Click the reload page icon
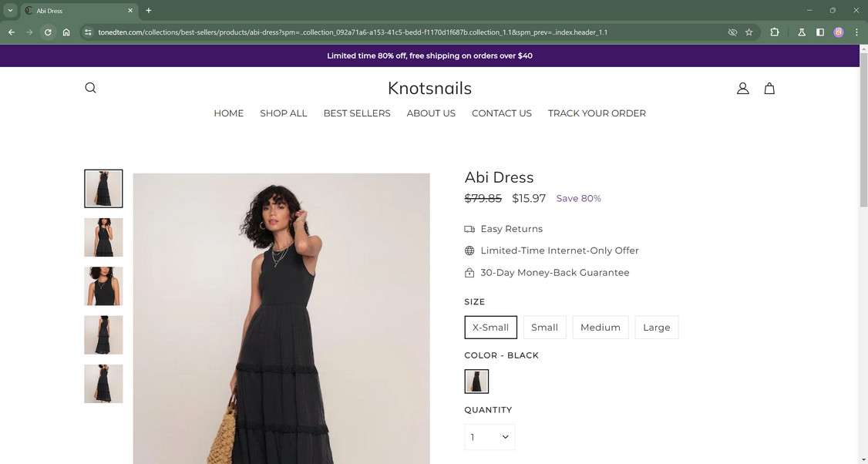868x464 pixels. pyautogui.click(x=47, y=32)
